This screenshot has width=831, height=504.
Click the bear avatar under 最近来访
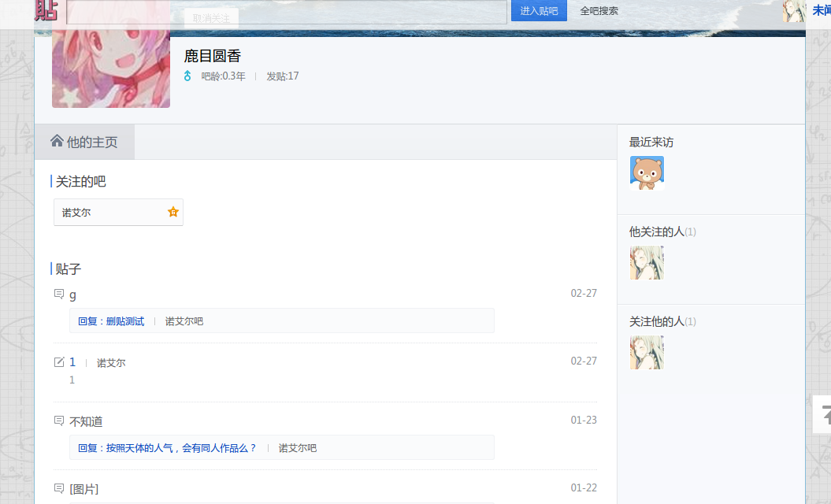(x=647, y=172)
